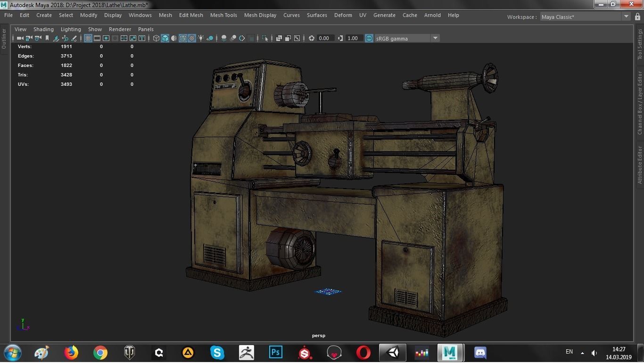Switch to Smooth Shade All cube icon

(165, 38)
